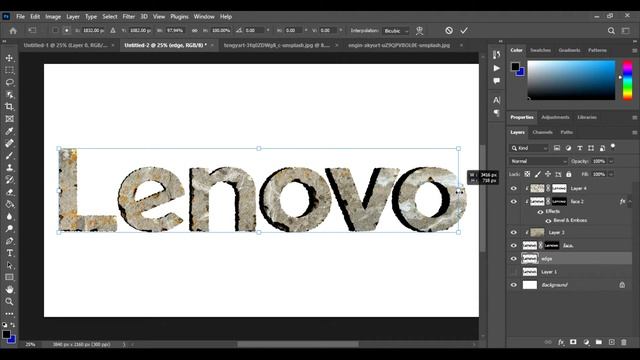Select the Blur tool

[x=9, y=216]
